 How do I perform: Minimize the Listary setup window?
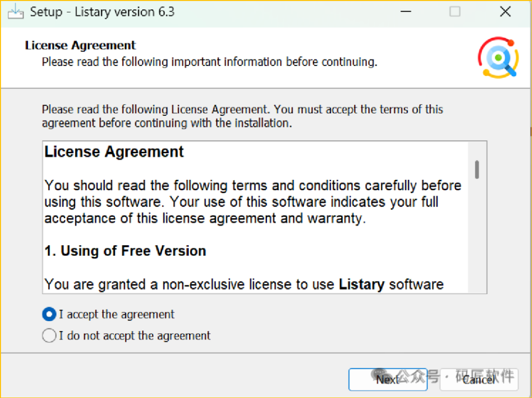pyautogui.click(x=404, y=11)
